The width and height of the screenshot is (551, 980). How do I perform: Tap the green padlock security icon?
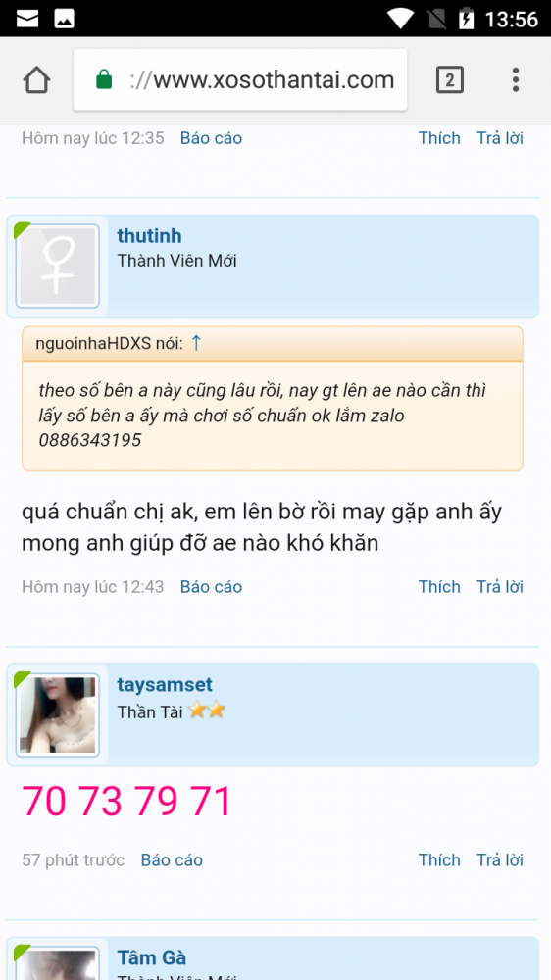click(104, 80)
